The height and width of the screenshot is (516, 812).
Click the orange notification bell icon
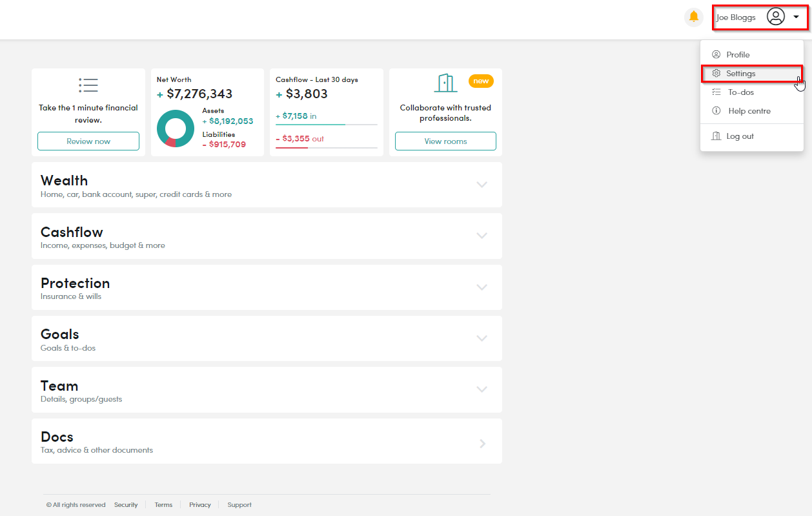(x=694, y=17)
